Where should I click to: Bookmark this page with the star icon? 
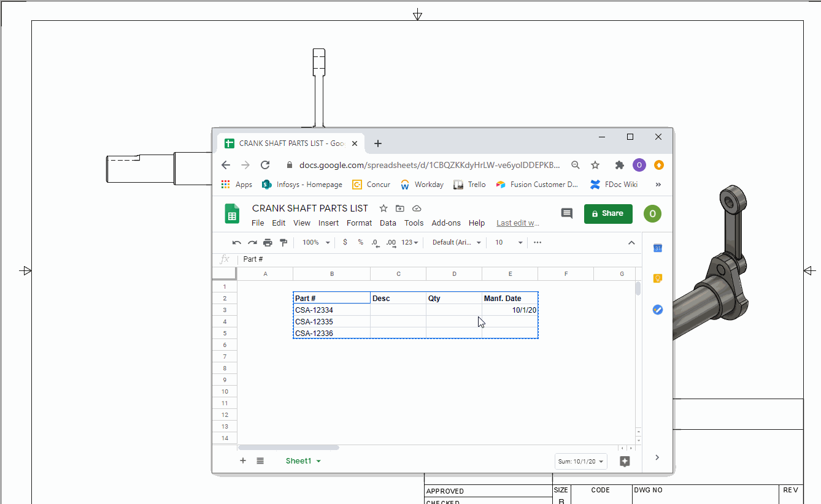point(595,165)
